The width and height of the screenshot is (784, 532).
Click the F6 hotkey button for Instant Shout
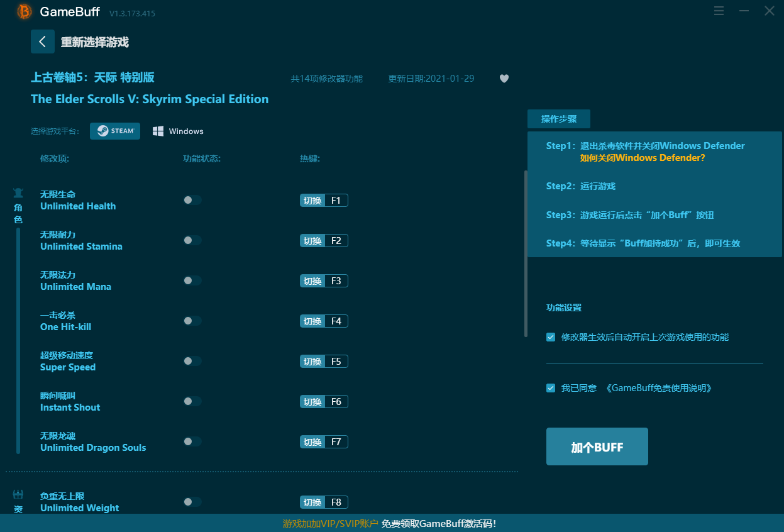pos(324,402)
